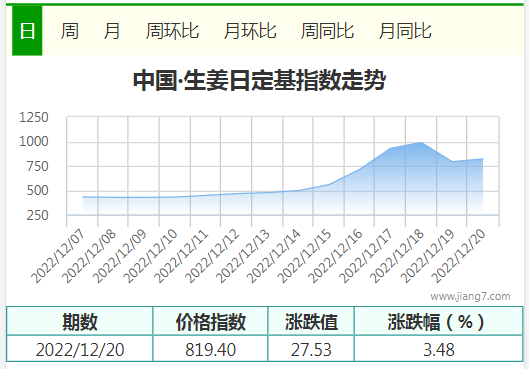
Task: Click the 期数 column header
Action: [x=80, y=321]
